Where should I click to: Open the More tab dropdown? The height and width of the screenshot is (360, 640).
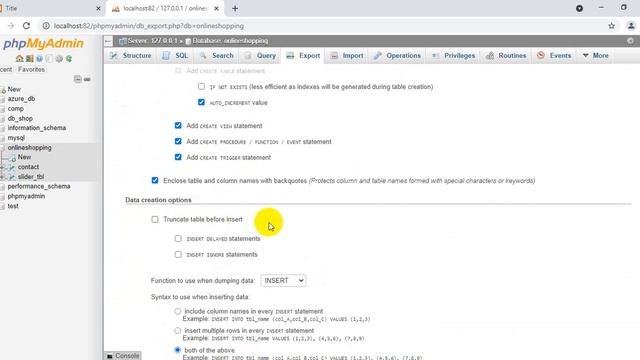(596, 56)
